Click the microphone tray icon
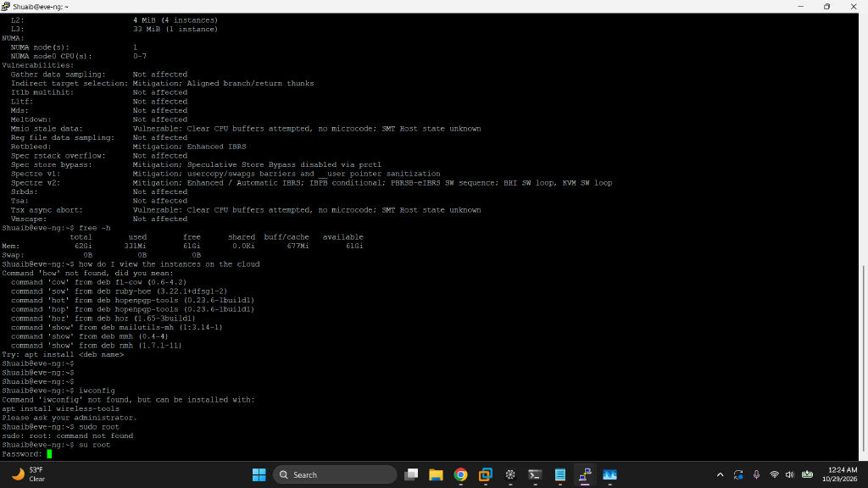Screen dimensions: 868x488 (x=756, y=474)
